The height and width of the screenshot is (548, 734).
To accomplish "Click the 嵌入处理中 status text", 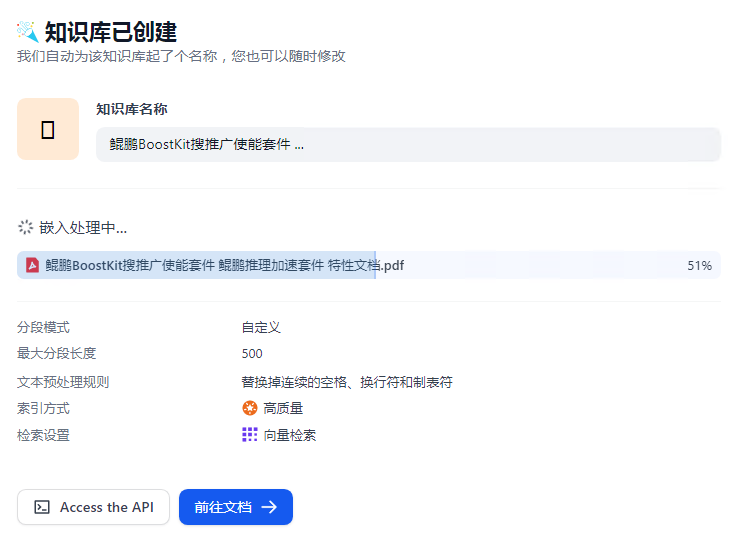I will tap(83, 228).
